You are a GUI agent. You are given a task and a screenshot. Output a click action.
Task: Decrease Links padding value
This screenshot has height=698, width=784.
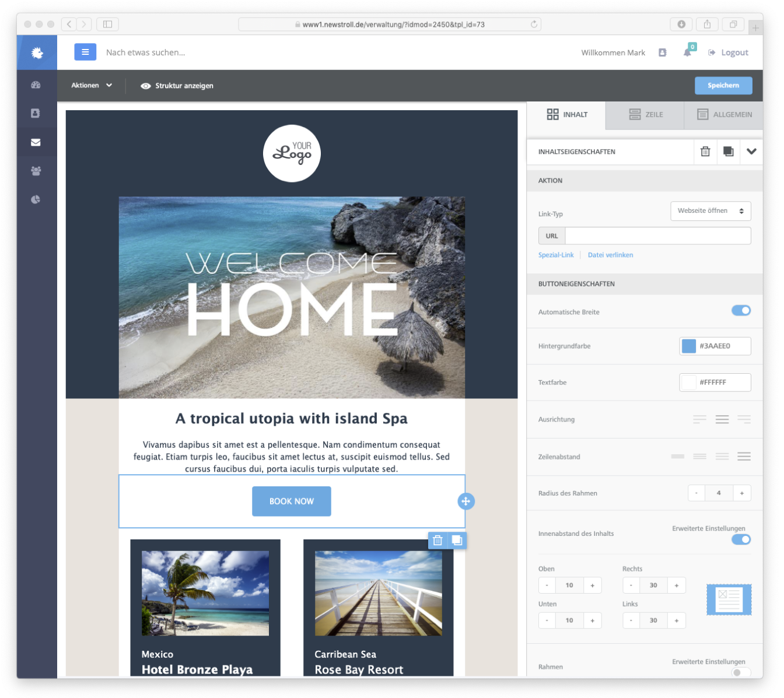pos(631,620)
